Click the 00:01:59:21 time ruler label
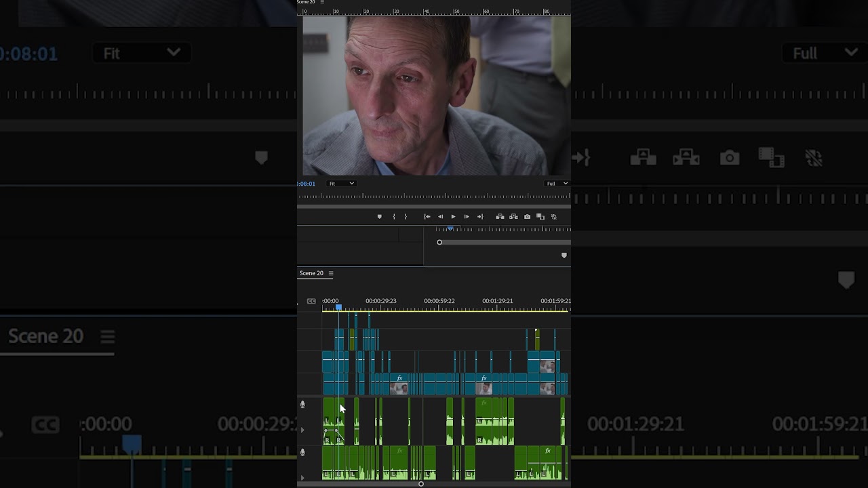Image resolution: width=868 pixels, height=488 pixels. point(555,301)
